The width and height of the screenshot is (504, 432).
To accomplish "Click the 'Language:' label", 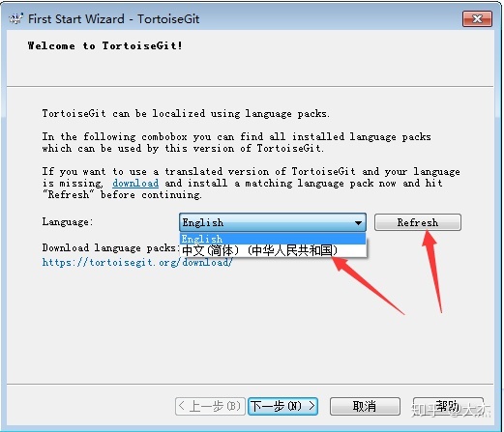I will pos(68,221).
